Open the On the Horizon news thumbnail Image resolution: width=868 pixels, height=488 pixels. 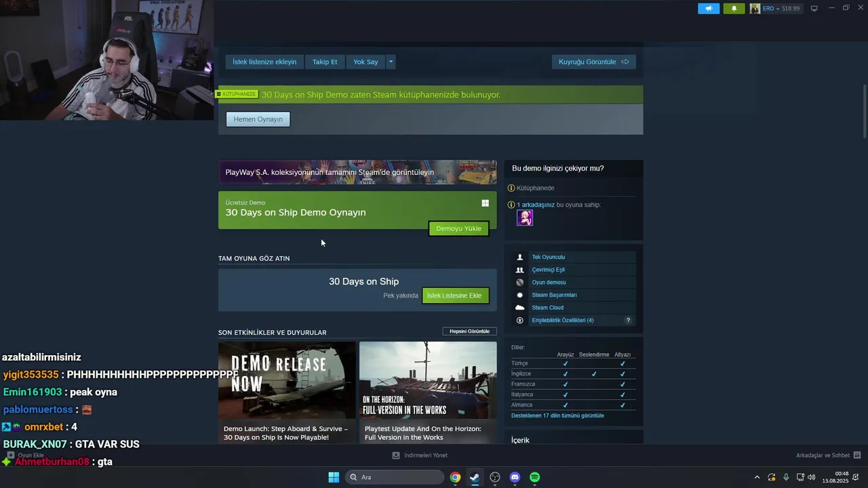428,380
